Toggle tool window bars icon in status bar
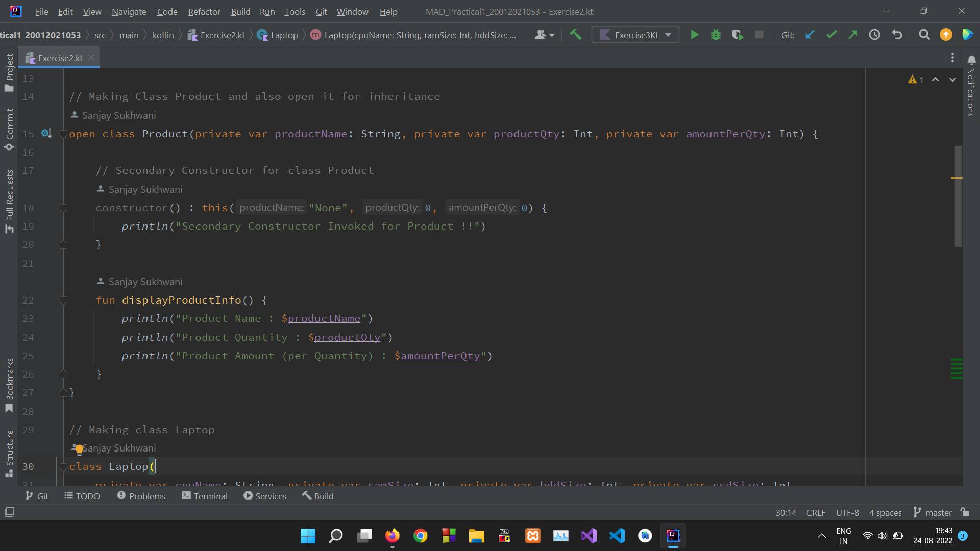 pyautogui.click(x=9, y=512)
